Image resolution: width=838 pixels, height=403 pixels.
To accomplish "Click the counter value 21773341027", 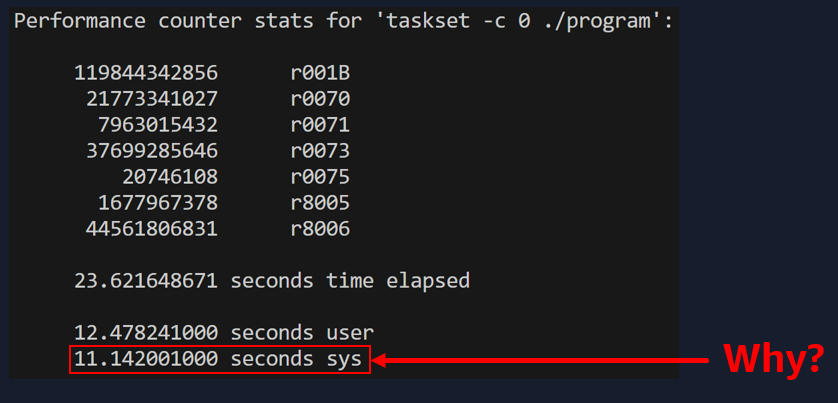I will pos(152,99).
